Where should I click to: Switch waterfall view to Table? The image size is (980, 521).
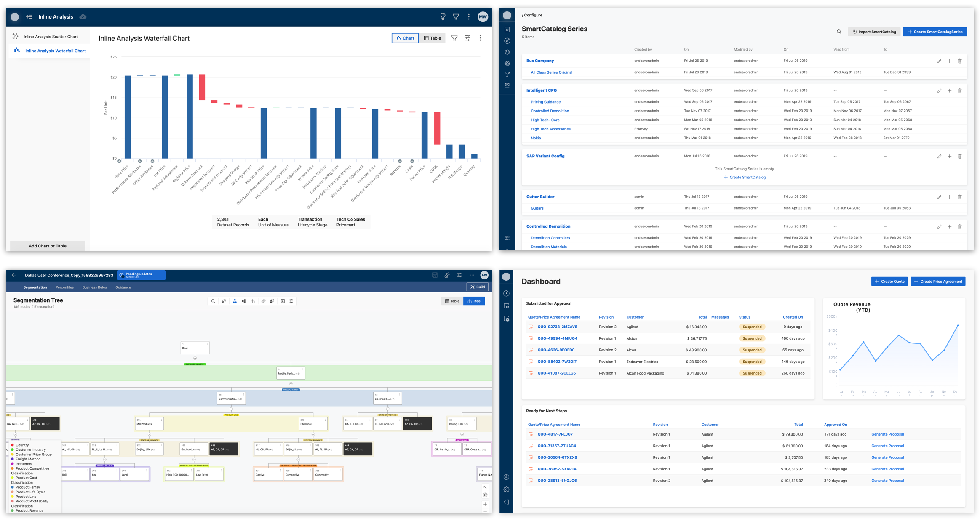click(x=432, y=38)
